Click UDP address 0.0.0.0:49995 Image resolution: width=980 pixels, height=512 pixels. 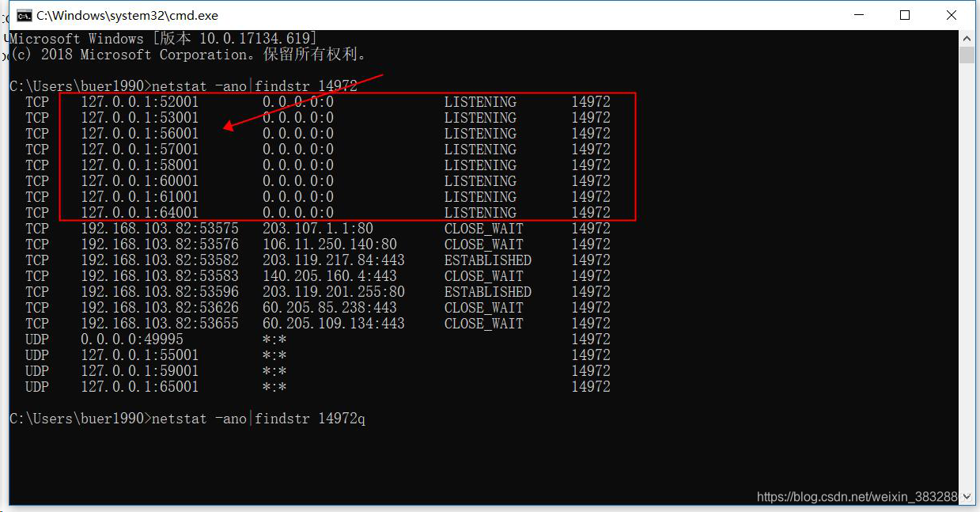pos(132,339)
